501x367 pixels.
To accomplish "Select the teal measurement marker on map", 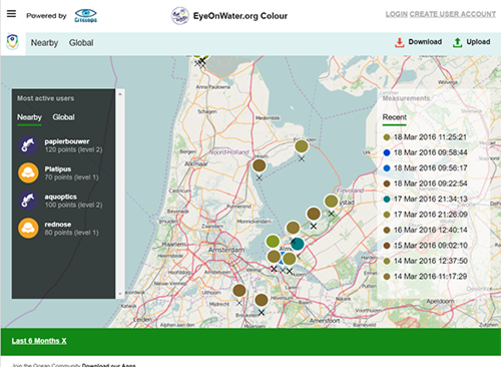I will point(297,244).
